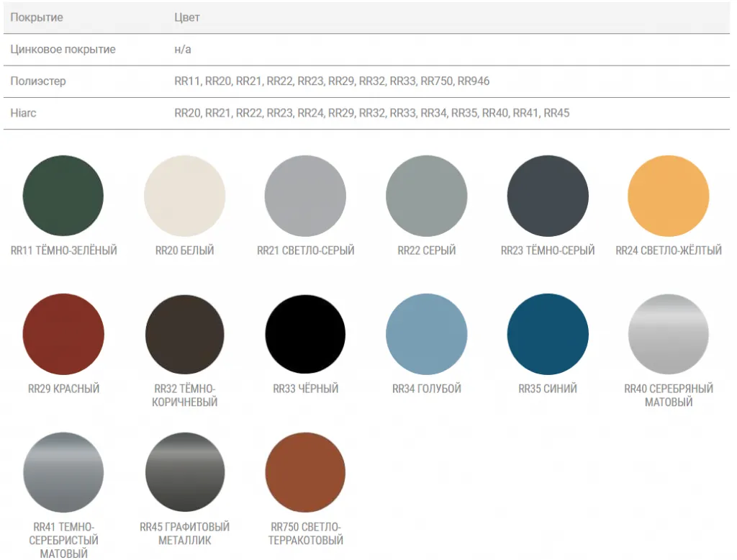The height and width of the screenshot is (560, 737).
Task: Select the RR29 red color circle
Action: click(x=63, y=334)
